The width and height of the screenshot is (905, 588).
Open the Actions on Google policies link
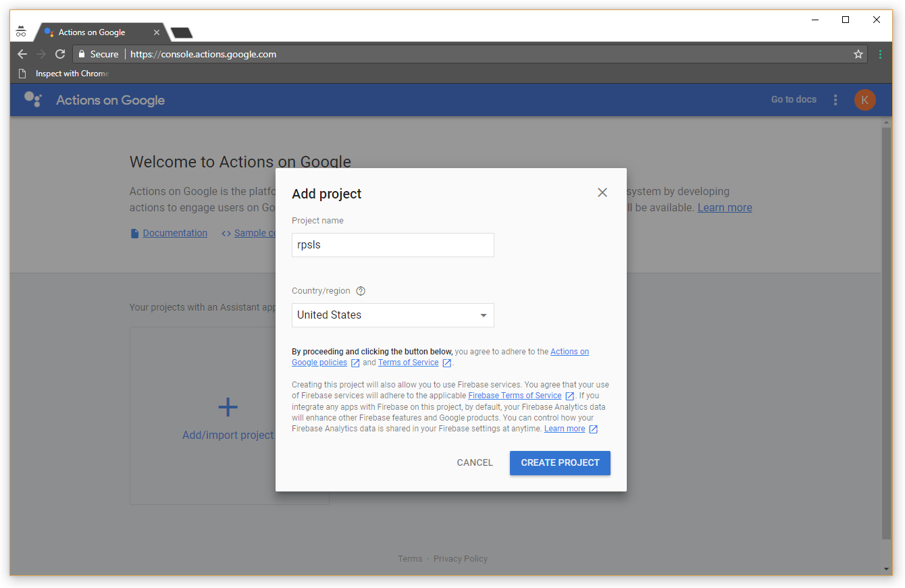(x=569, y=352)
